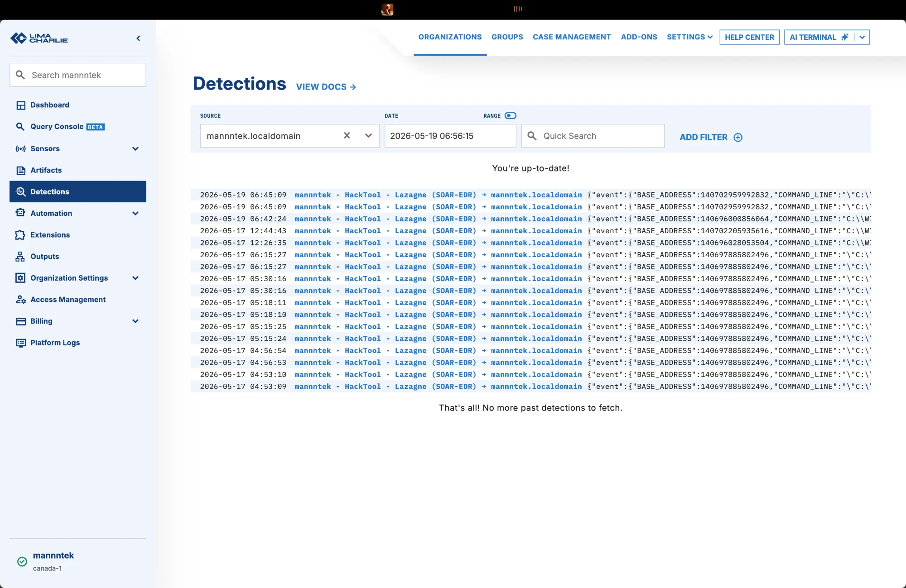Click the Extensions puzzle piece icon
This screenshot has width=906, height=588.
20,235
